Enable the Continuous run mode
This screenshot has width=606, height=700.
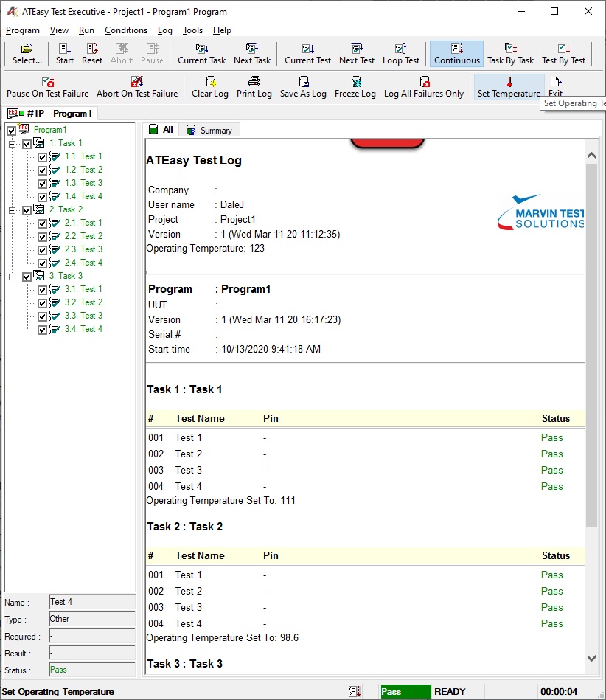[x=456, y=53]
